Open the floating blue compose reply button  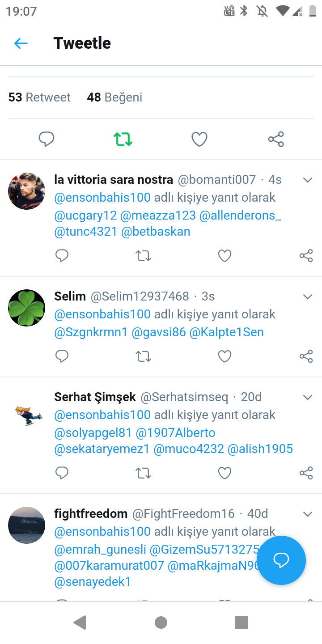point(281,560)
